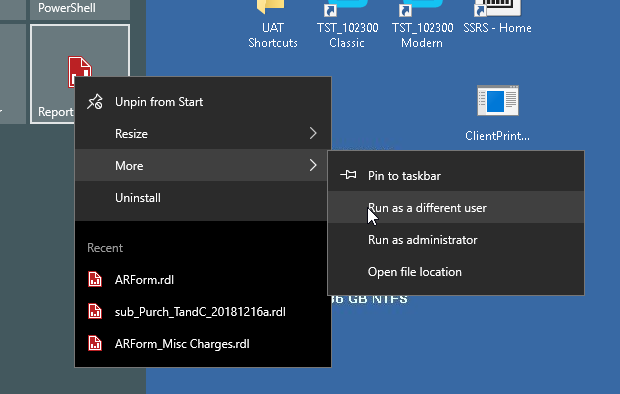This screenshot has height=394, width=620.
Task: Expand the Resize chevron arrow
Action: point(313,133)
